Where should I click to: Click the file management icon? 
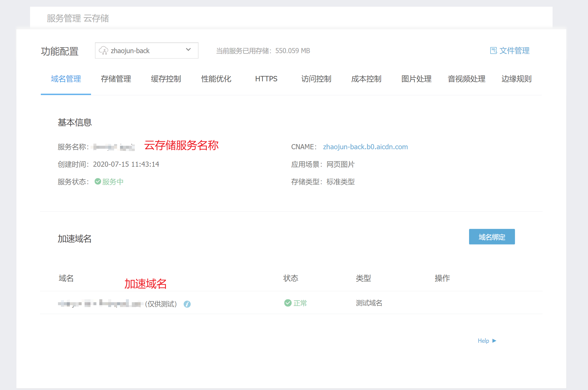pyautogui.click(x=493, y=51)
